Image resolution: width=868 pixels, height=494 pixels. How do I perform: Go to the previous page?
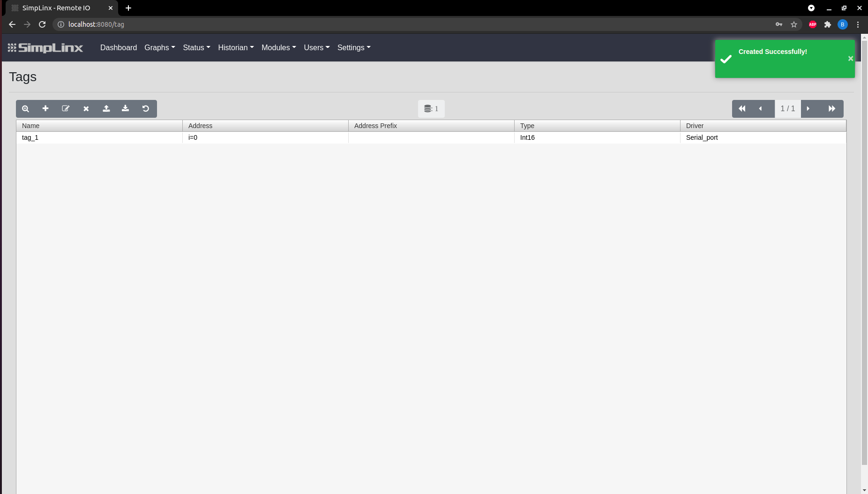point(761,109)
